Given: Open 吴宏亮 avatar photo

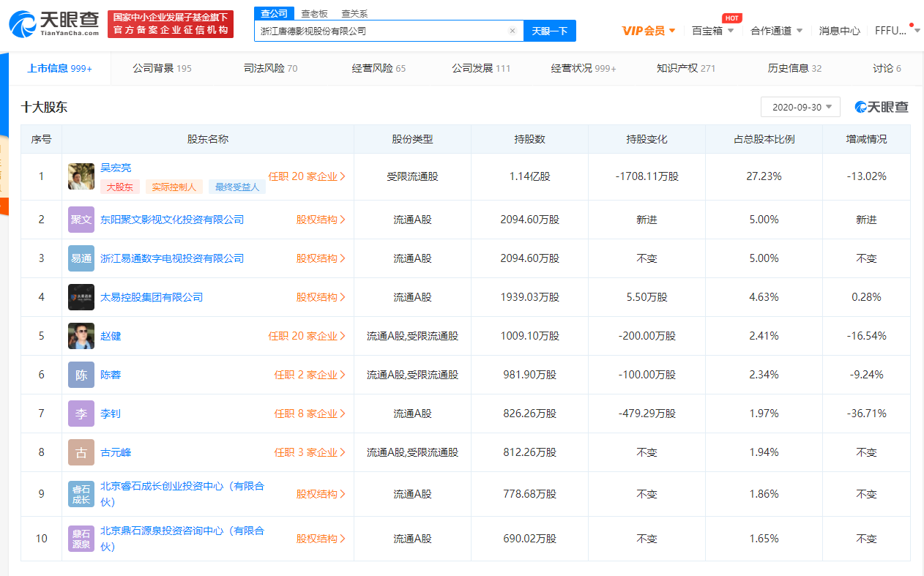Looking at the screenshot, I should point(81,176).
